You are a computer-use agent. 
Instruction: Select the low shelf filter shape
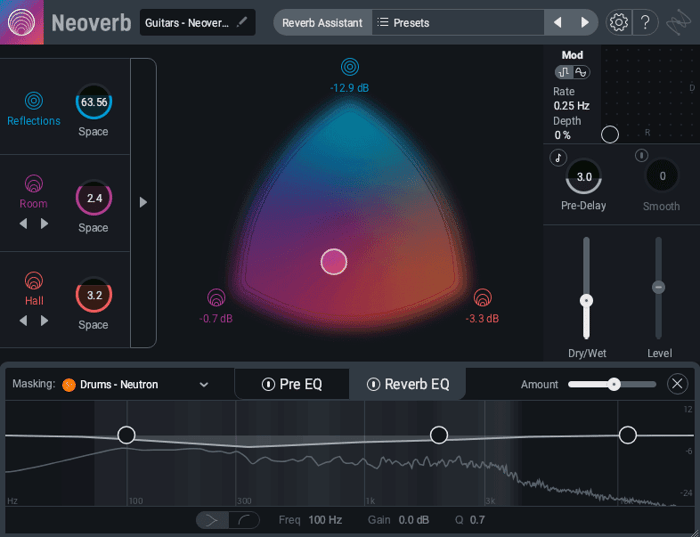point(212,520)
